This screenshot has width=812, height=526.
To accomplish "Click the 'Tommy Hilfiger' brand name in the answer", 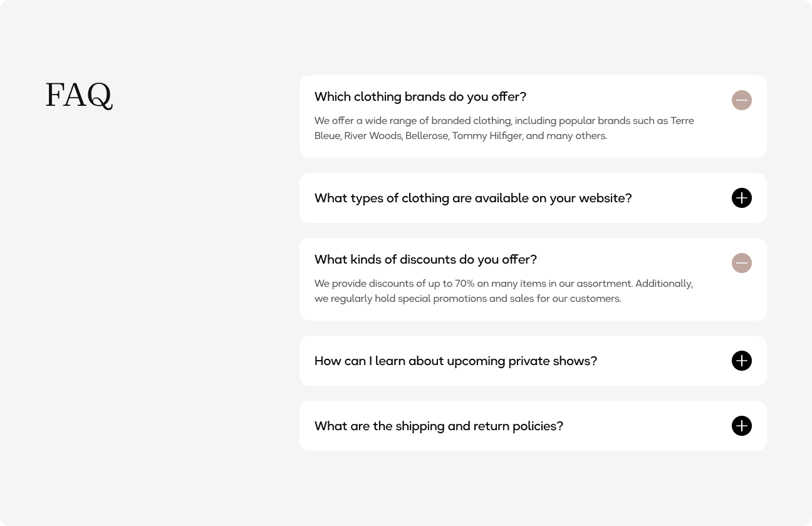I will tap(487, 135).
